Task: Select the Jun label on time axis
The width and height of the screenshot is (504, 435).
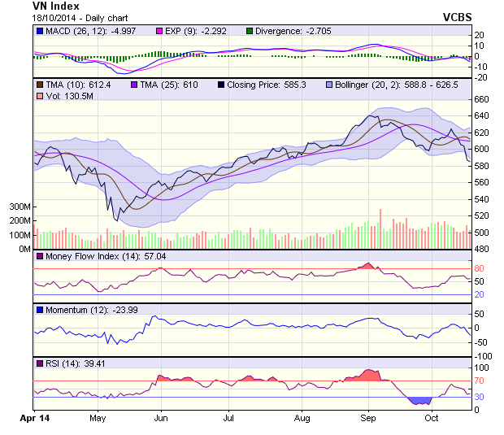Action: [x=160, y=418]
